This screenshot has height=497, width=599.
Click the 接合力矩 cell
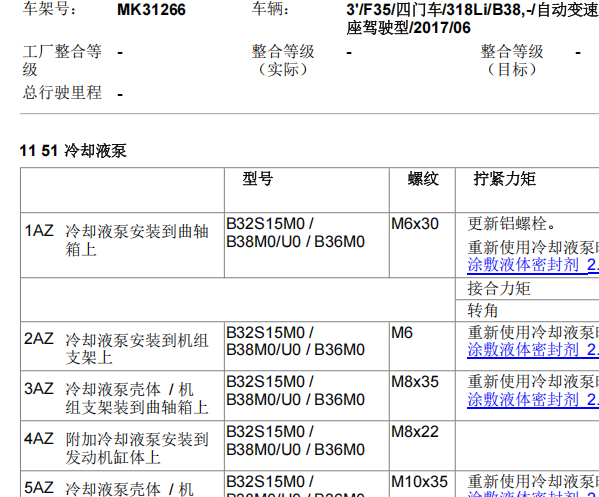pos(527,288)
